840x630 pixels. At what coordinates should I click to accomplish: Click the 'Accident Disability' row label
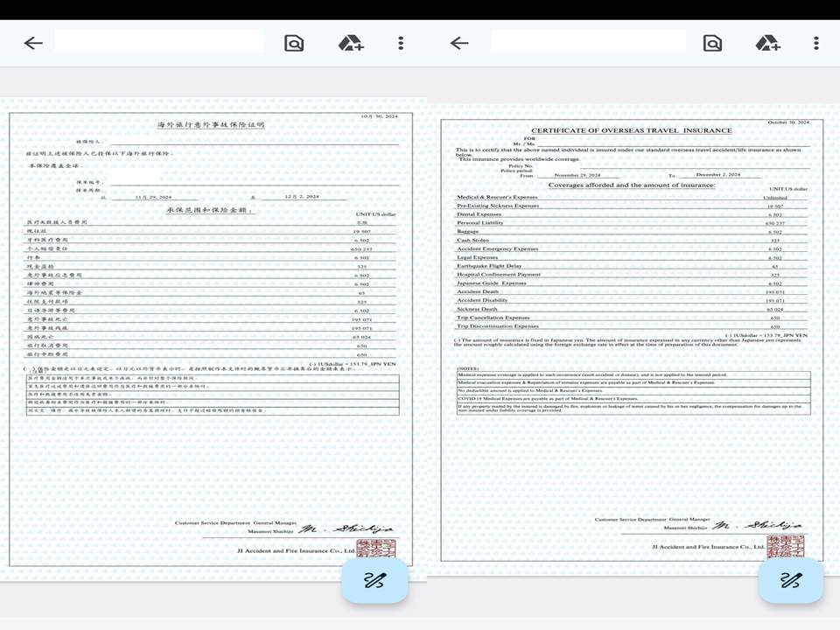click(482, 300)
